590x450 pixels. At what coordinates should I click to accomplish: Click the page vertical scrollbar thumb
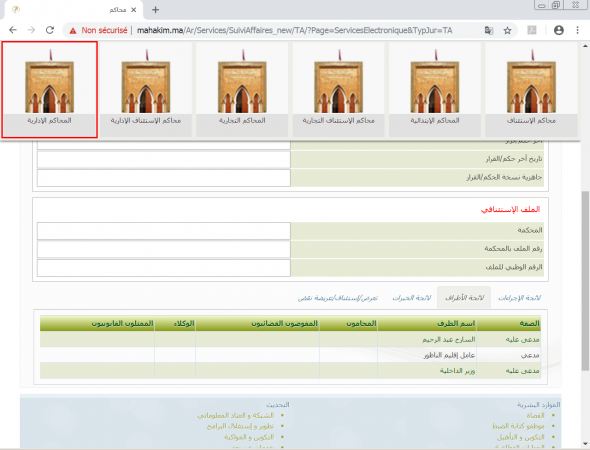tap(585, 281)
